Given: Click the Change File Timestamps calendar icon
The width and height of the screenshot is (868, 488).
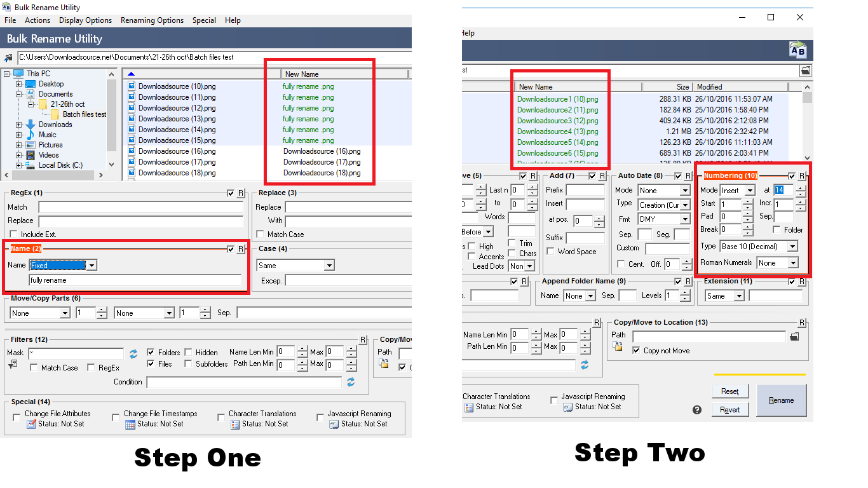Looking at the screenshot, I should point(130,424).
